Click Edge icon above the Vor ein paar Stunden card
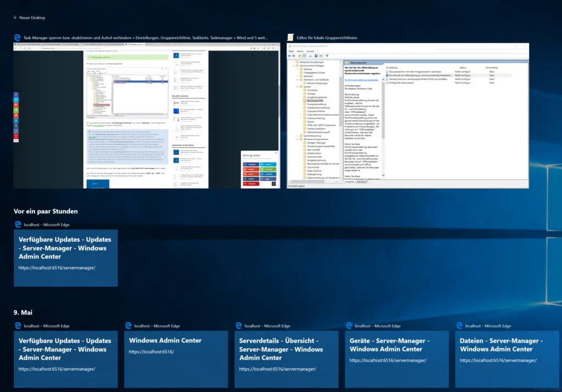The image size is (562, 392). coord(18,225)
